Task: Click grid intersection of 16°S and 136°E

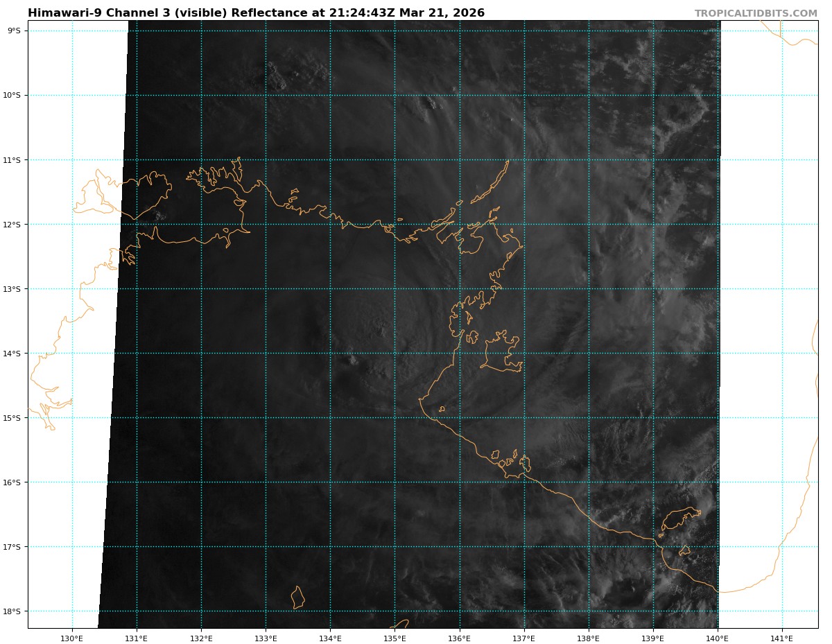Action: (459, 482)
